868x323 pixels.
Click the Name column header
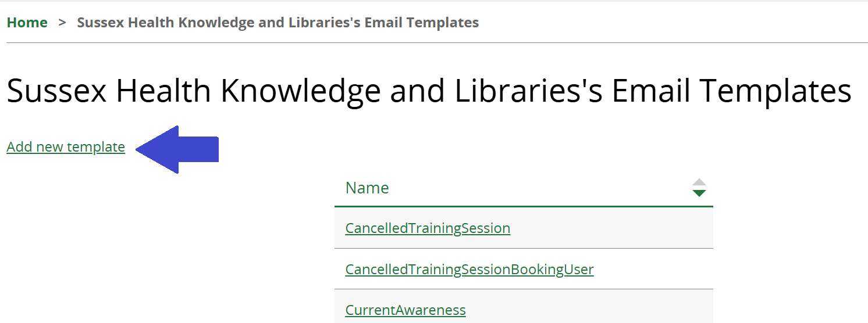click(x=367, y=188)
